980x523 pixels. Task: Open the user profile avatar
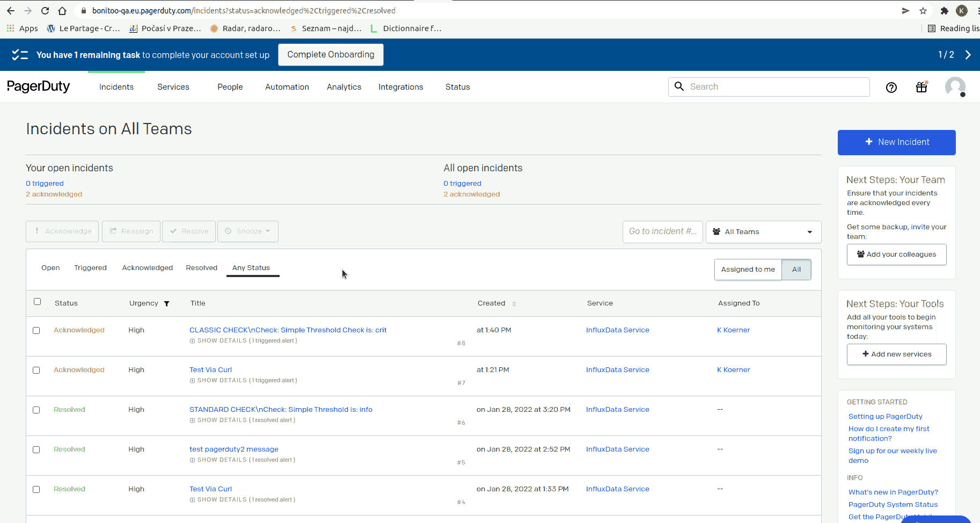tap(955, 87)
